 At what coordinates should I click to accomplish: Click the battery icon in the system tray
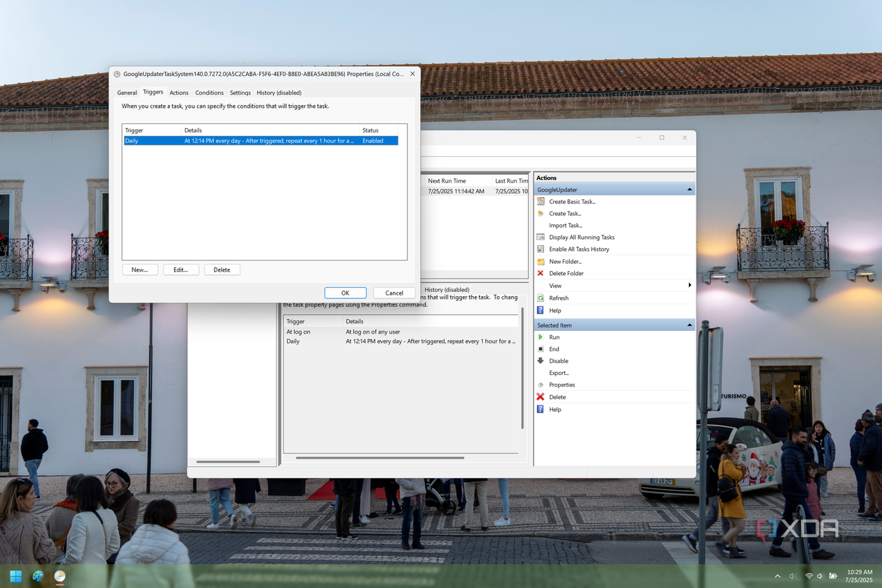[833, 576]
